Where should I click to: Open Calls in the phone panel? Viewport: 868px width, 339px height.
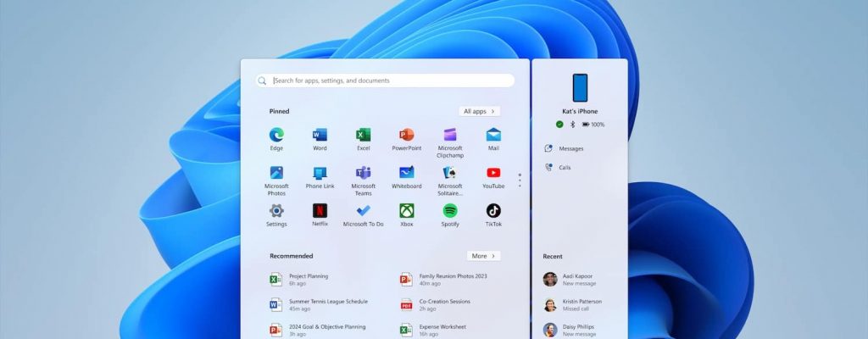[564, 168]
